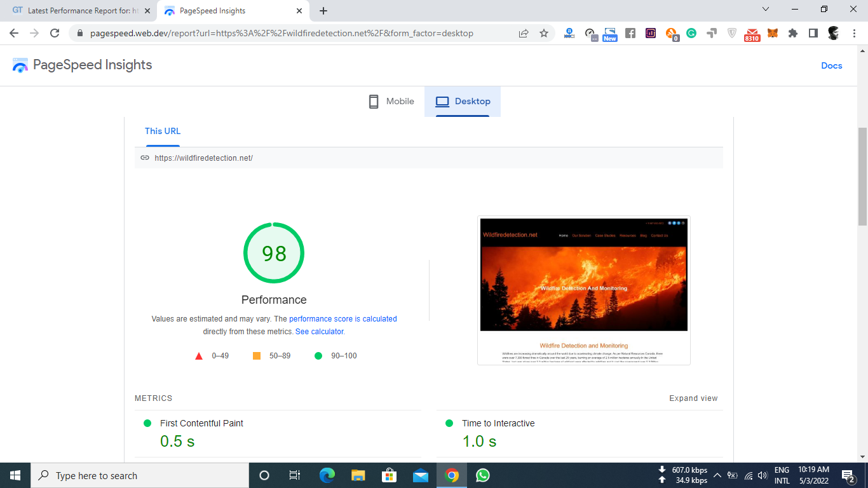
Task: Bookmark this page with the star icon
Action: (x=544, y=33)
